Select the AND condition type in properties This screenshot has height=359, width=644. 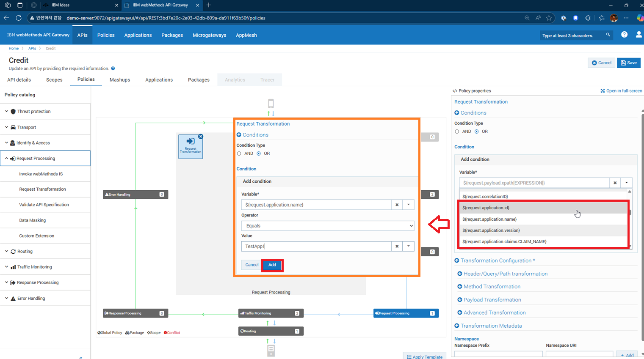[457, 132]
